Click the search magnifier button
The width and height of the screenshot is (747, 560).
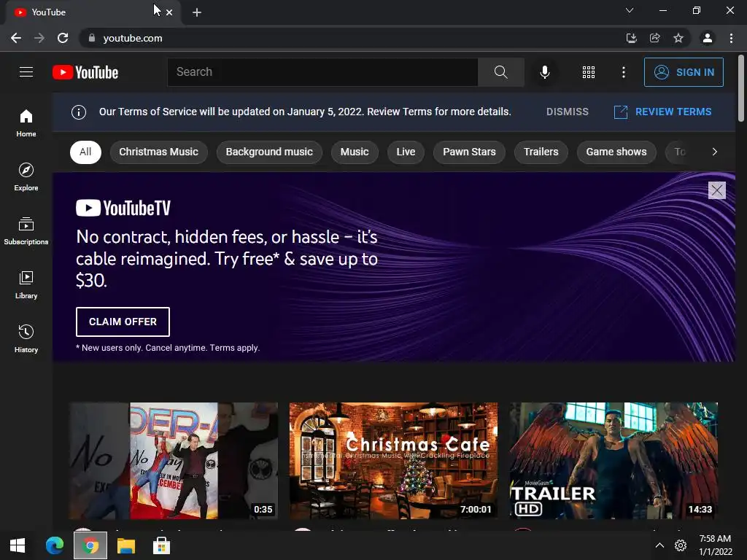click(x=500, y=72)
